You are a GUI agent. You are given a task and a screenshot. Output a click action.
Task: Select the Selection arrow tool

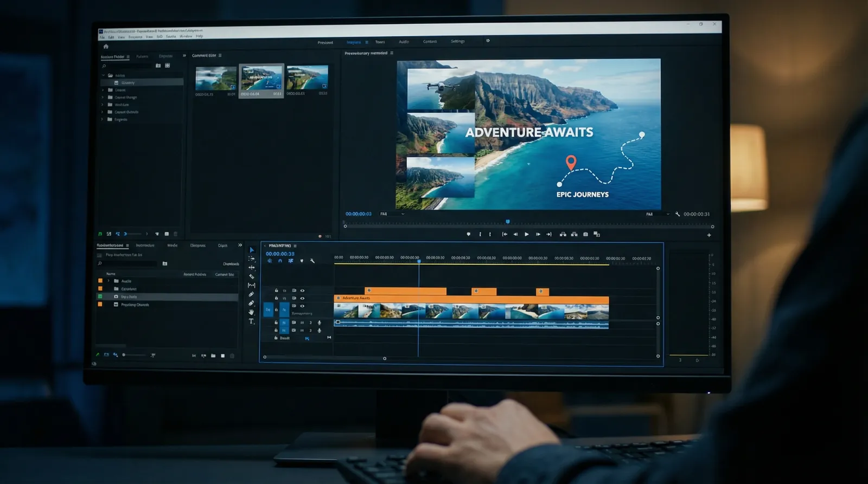tap(251, 250)
